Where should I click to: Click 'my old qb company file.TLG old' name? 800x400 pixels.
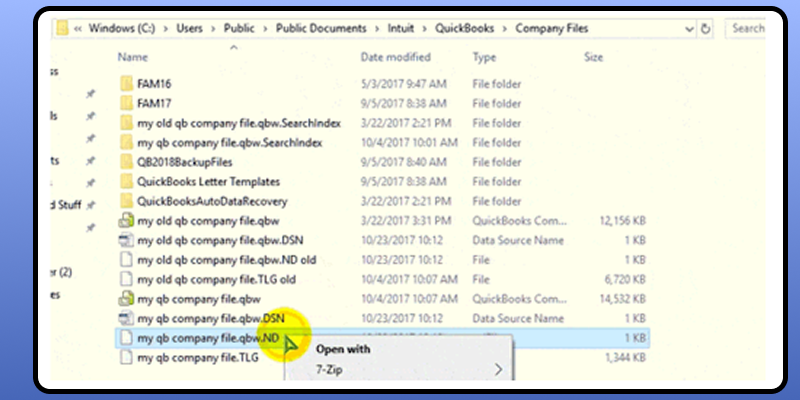click(216, 280)
